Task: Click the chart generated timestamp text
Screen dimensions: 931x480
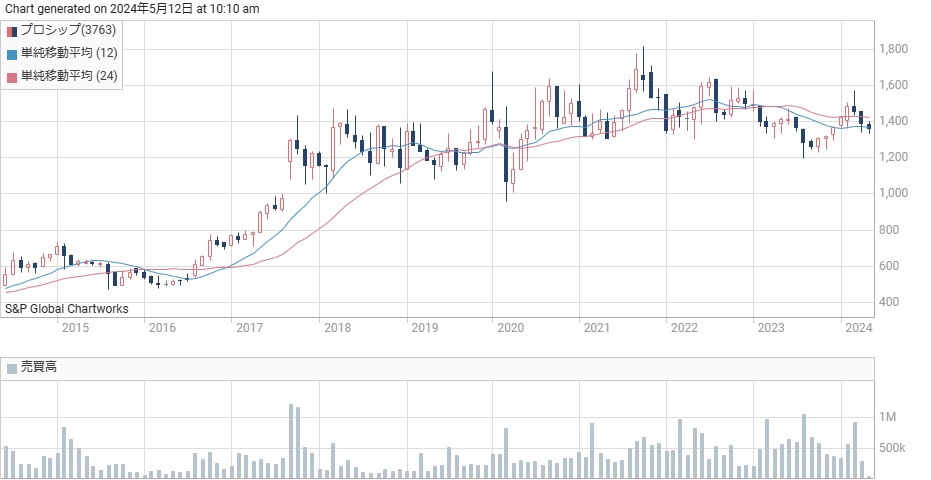Action: click(x=132, y=8)
